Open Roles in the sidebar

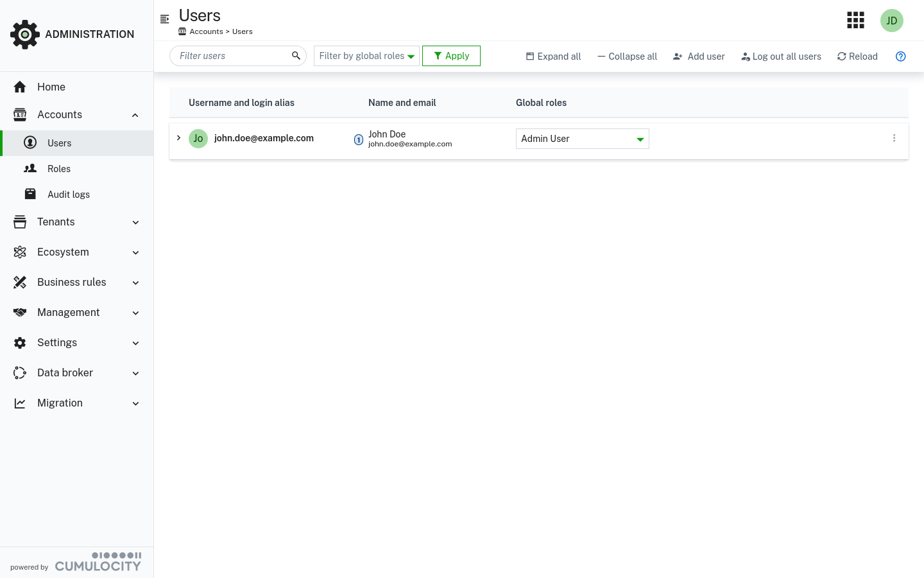[x=59, y=169]
